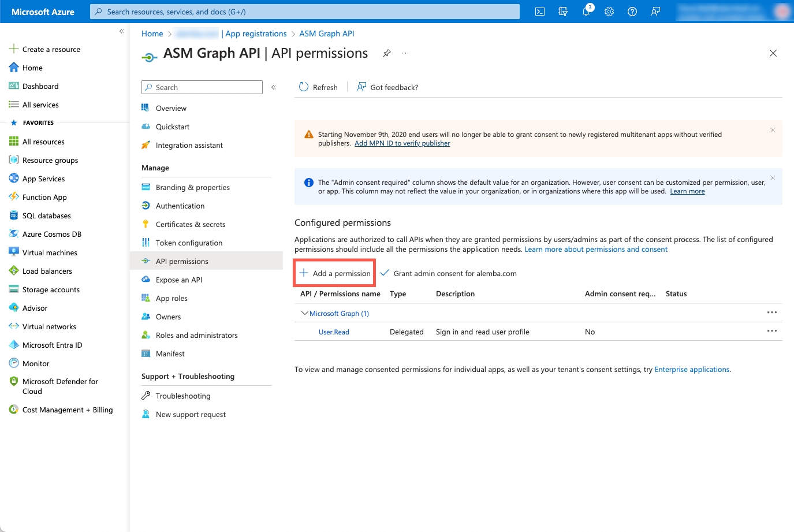Open the top bar feedback icon
The image size is (794, 532).
(x=655, y=12)
